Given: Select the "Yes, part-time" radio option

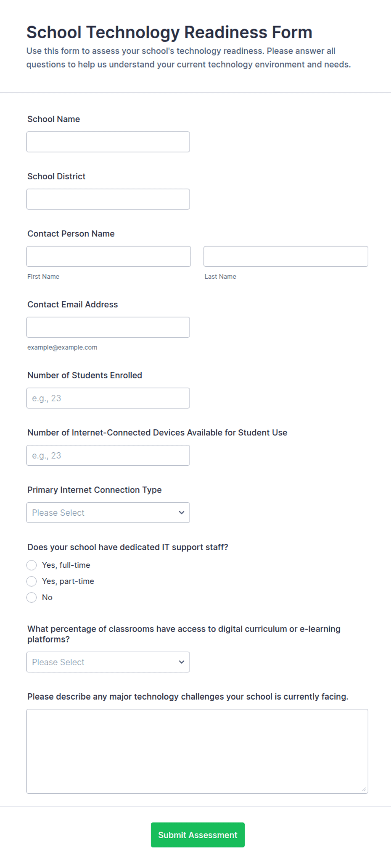Looking at the screenshot, I should pyautogui.click(x=32, y=581).
